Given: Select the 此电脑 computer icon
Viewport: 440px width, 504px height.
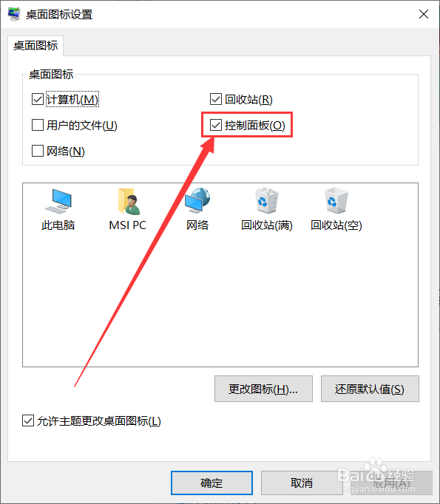Looking at the screenshot, I should click(x=58, y=201).
